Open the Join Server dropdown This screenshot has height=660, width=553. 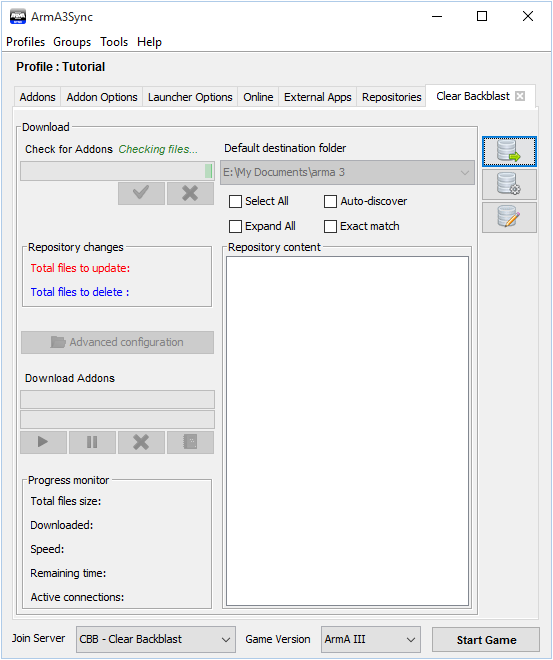(156, 639)
